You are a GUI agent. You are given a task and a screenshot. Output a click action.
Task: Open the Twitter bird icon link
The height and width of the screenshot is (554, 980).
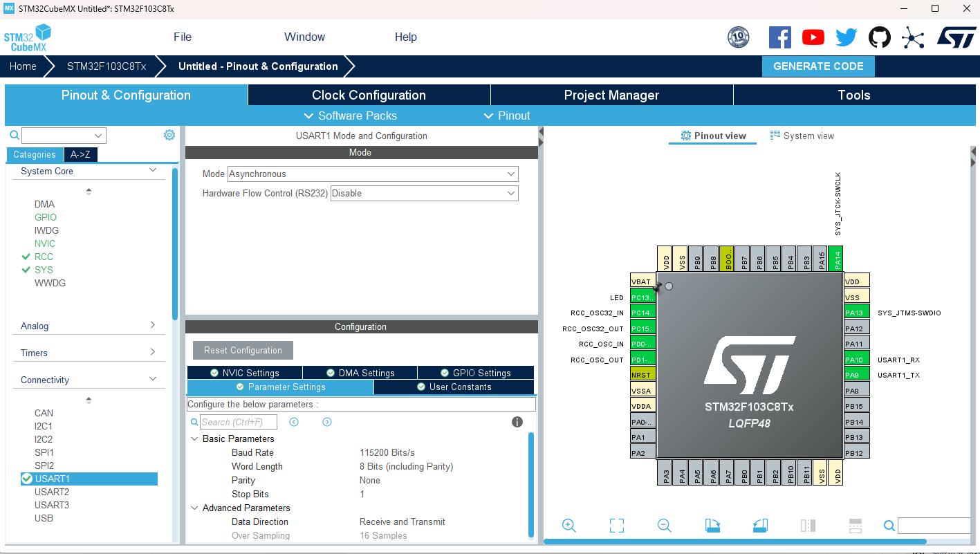click(x=846, y=37)
